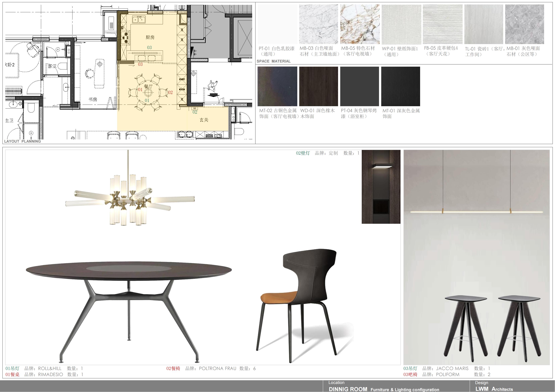The image size is (555, 392).
Task: Open the 02壁灯 wall lamp photo
Action: (x=381, y=187)
